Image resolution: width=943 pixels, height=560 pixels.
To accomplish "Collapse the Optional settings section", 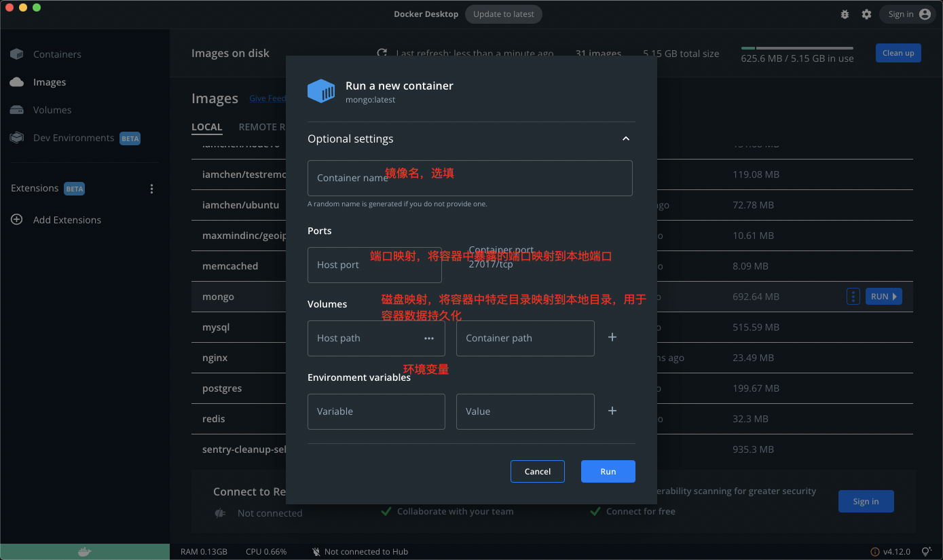I will [626, 138].
